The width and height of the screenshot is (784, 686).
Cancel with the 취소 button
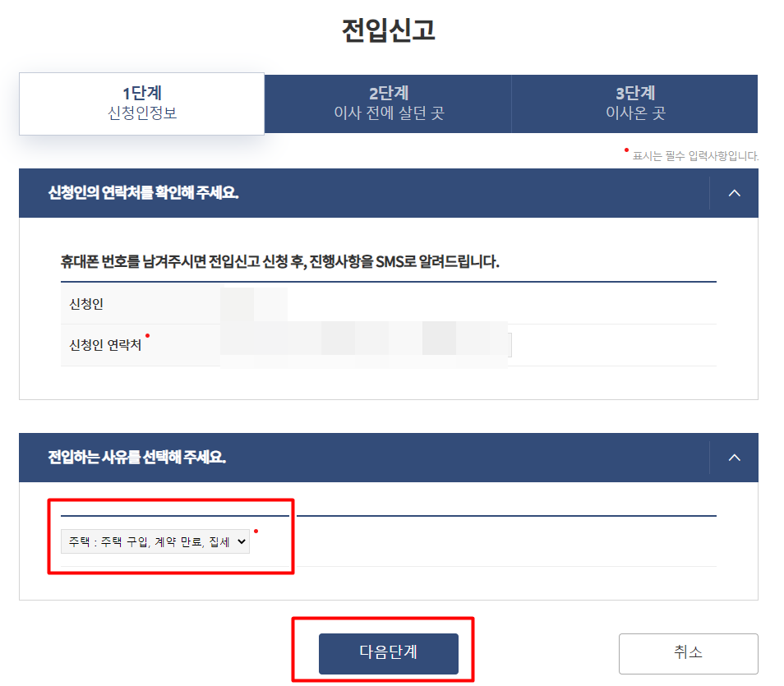689,653
